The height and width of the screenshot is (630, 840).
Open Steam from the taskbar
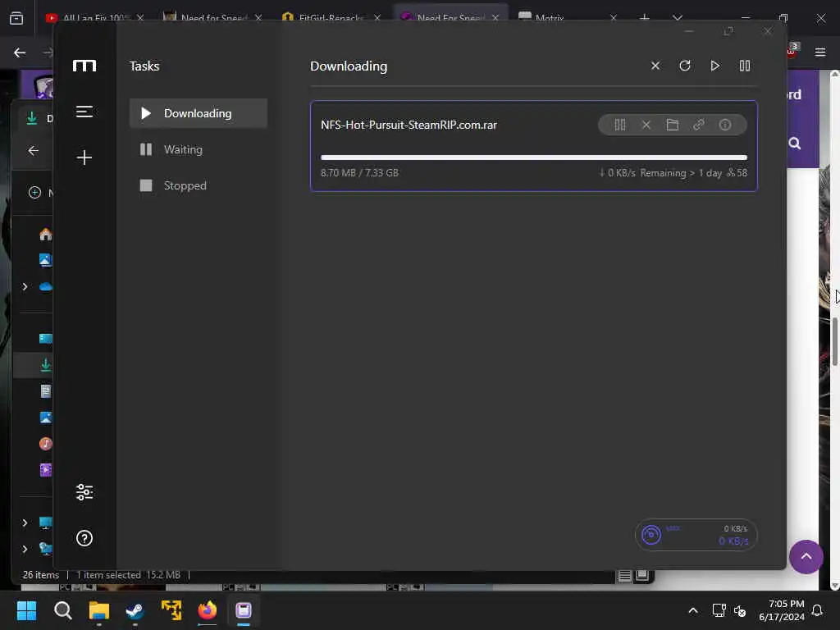pyautogui.click(x=135, y=610)
